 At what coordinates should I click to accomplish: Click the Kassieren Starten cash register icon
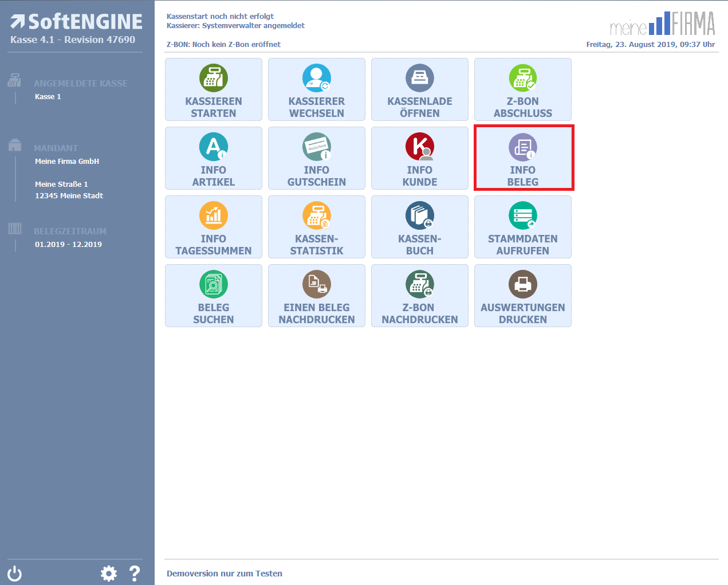(213, 78)
